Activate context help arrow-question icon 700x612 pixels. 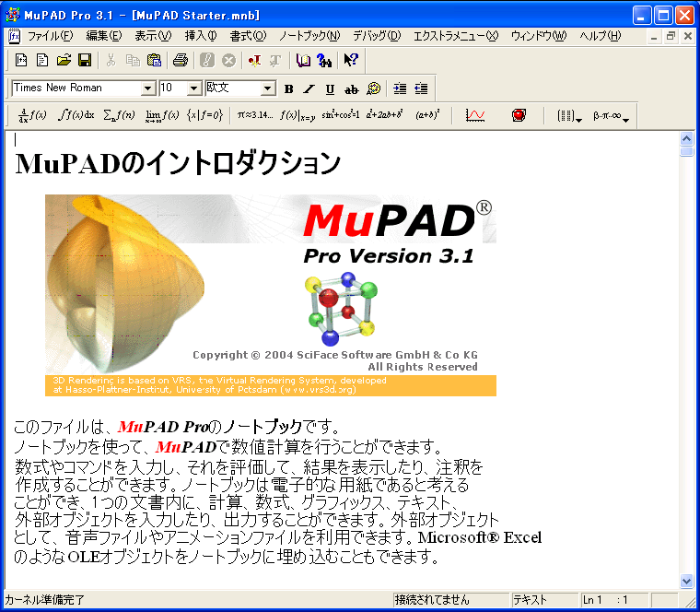pyautogui.click(x=351, y=60)
